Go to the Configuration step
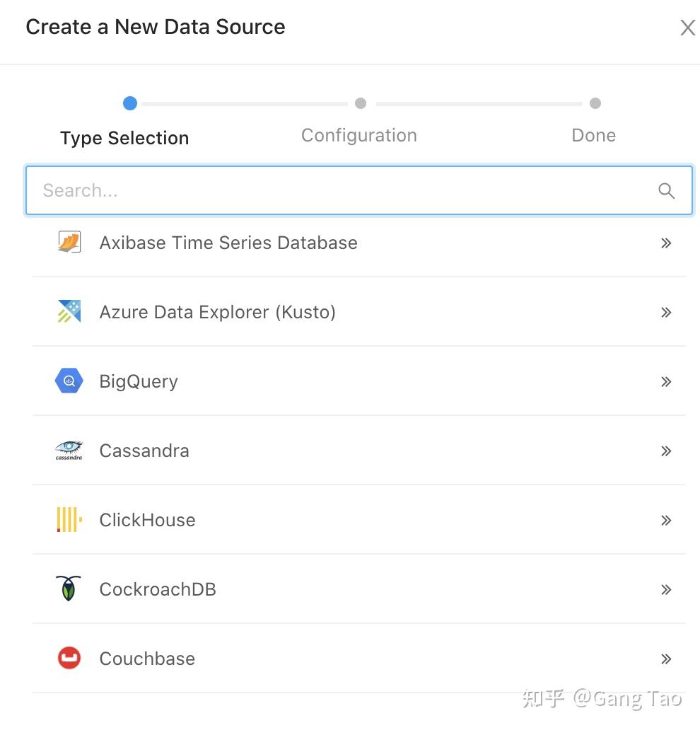 click(359, 135)
